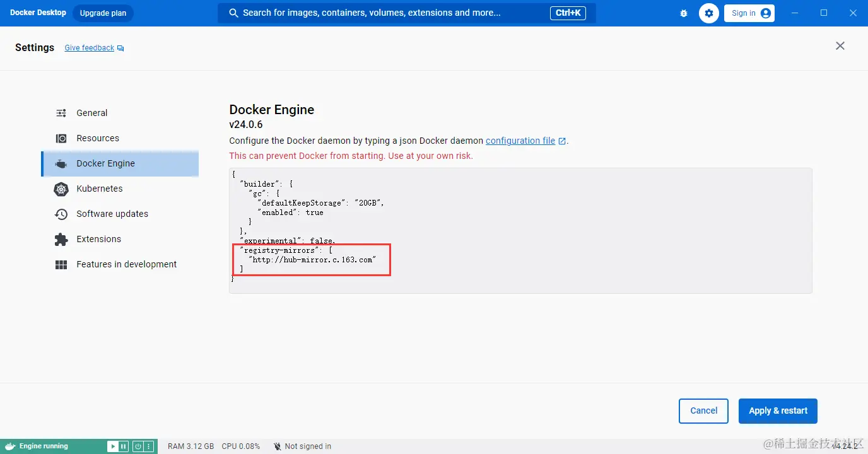Click the Upgrade plan button
This screenshot has height=454, width=868.
103,13
